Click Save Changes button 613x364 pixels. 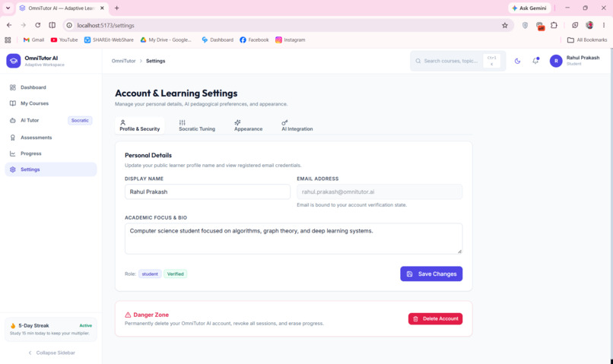click(x=431, y=274)
